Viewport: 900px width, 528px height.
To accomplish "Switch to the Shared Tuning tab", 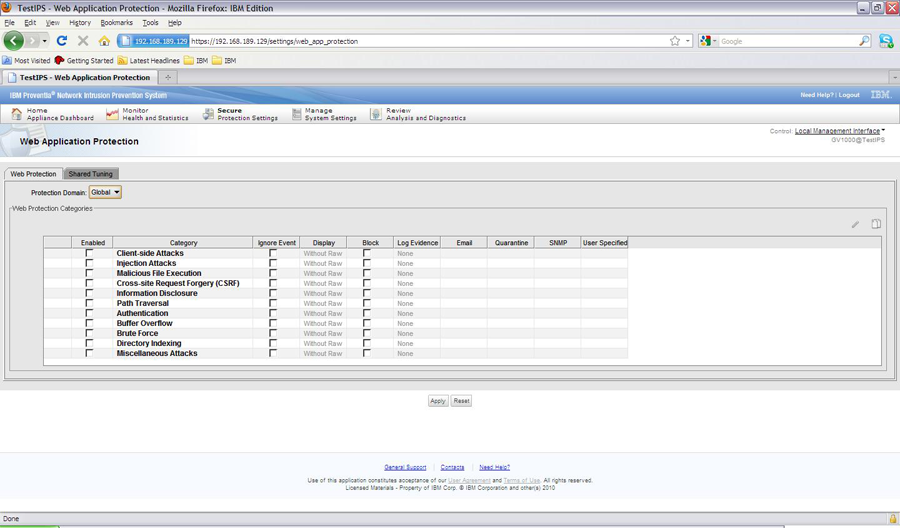I will [91, 174].
